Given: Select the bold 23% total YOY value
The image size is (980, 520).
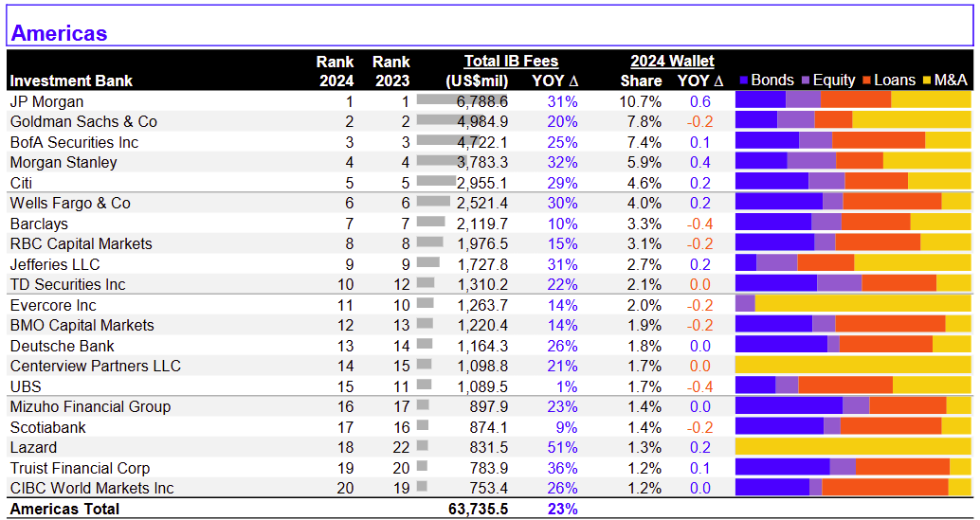Looking at the screenshot, I should tap(562, 509).
